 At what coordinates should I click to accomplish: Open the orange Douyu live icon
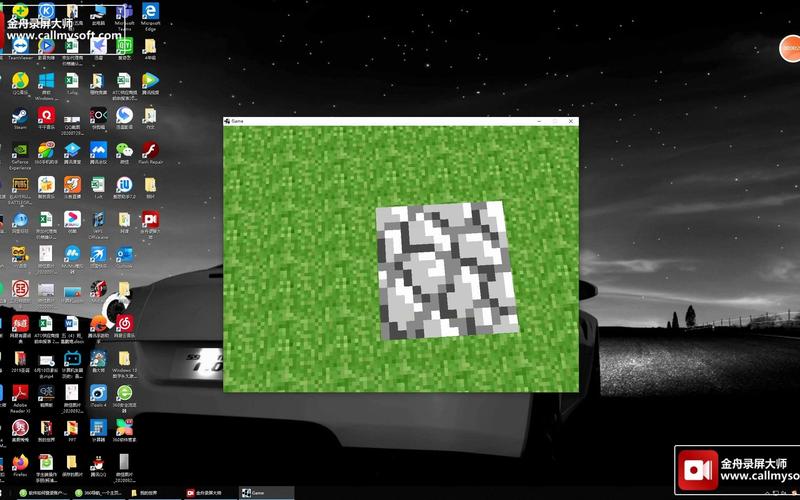click(72, 185)
